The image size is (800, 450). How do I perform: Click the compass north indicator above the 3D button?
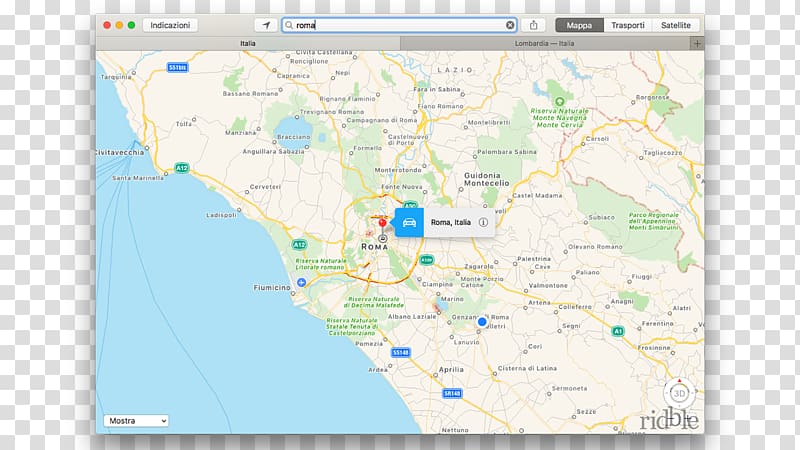tap(679, 381)
